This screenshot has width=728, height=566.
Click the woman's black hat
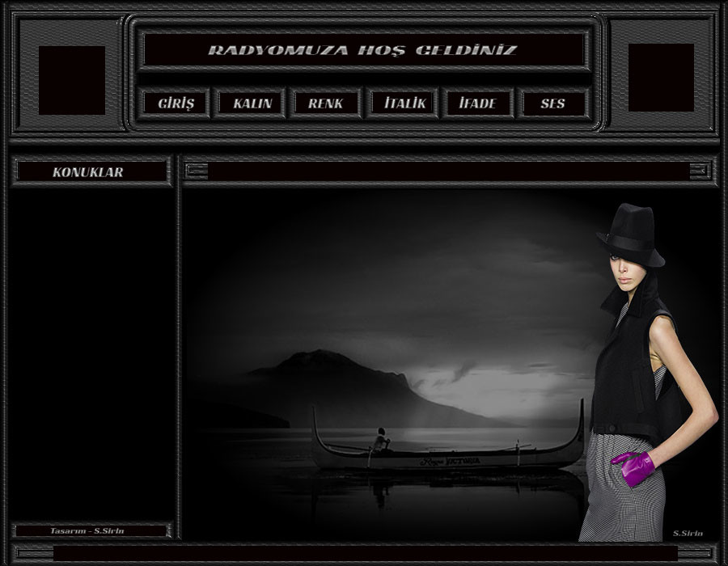(630, 234)
